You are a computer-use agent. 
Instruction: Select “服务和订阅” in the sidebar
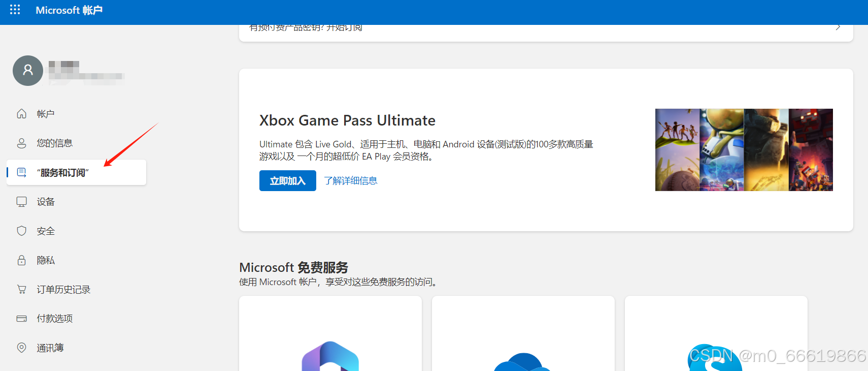pos(76,172)
